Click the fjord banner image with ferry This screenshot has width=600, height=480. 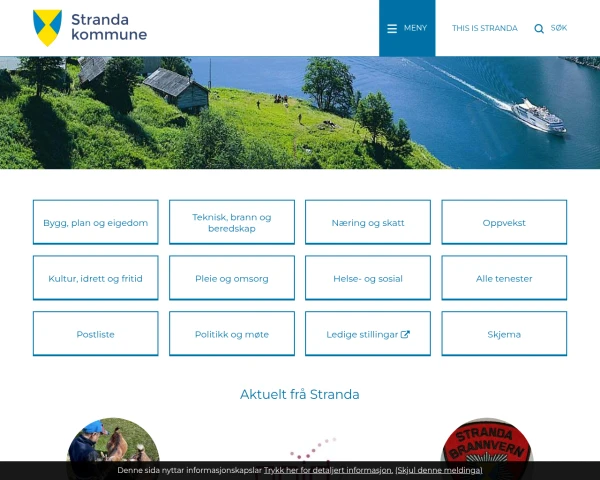[x=300, y=113]
